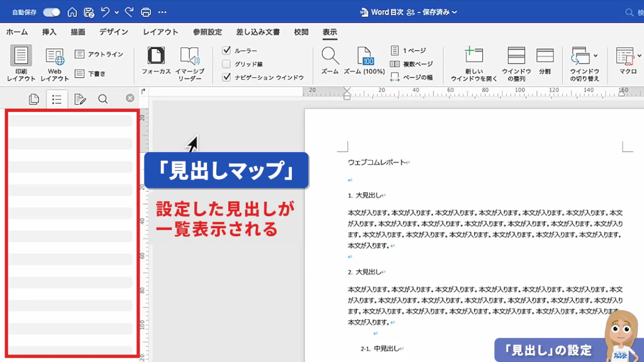The height and width of the screenshot is (362, 644).
Task: Uncheck the Ruler checkbox
Action: tap(226, 50)
